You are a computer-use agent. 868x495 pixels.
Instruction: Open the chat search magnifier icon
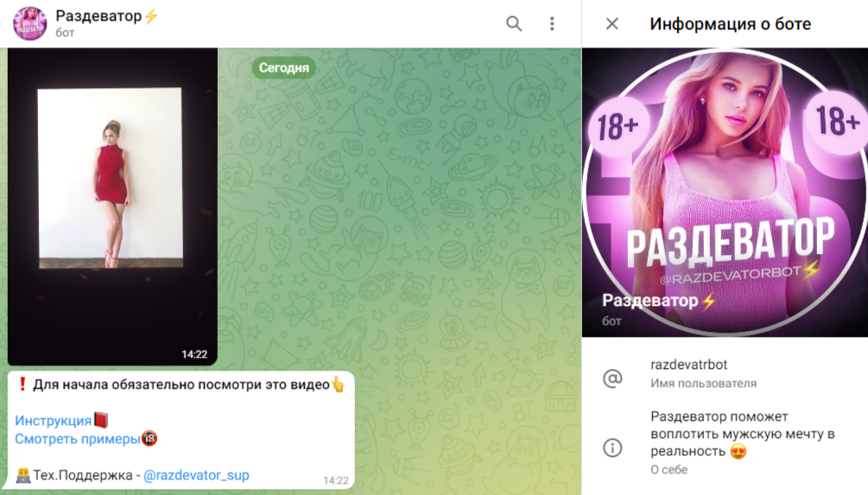(514, 23)
